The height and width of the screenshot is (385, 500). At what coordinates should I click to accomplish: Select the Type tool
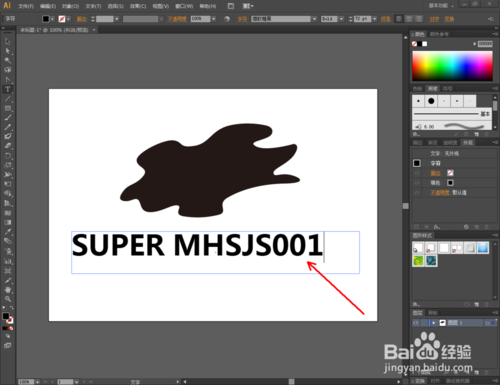click(8, 89)
